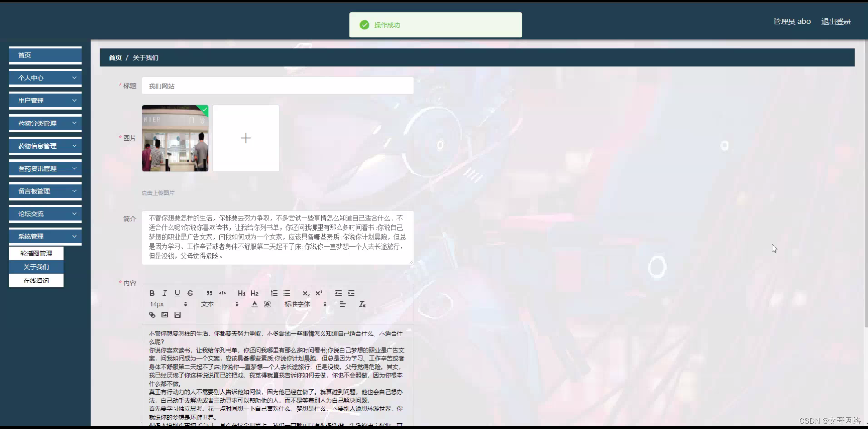Open 在线咨询 from sidebar menu
This screenshot has height=429, width=868.
[x=36, y=280]
